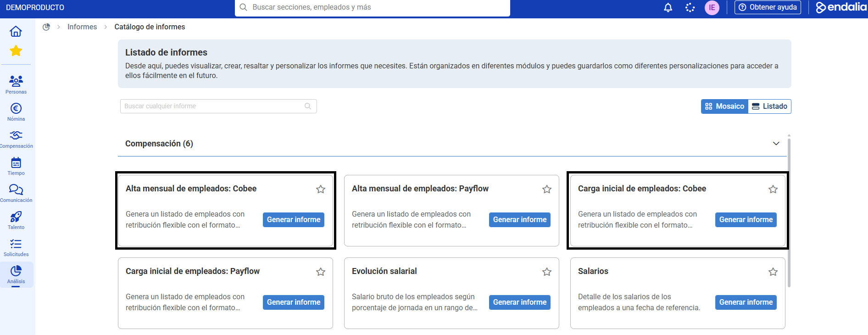Screen dimensions: 868x335
Task: Collapse the Compensación (6) section chevron
Action: coord(776,144)
